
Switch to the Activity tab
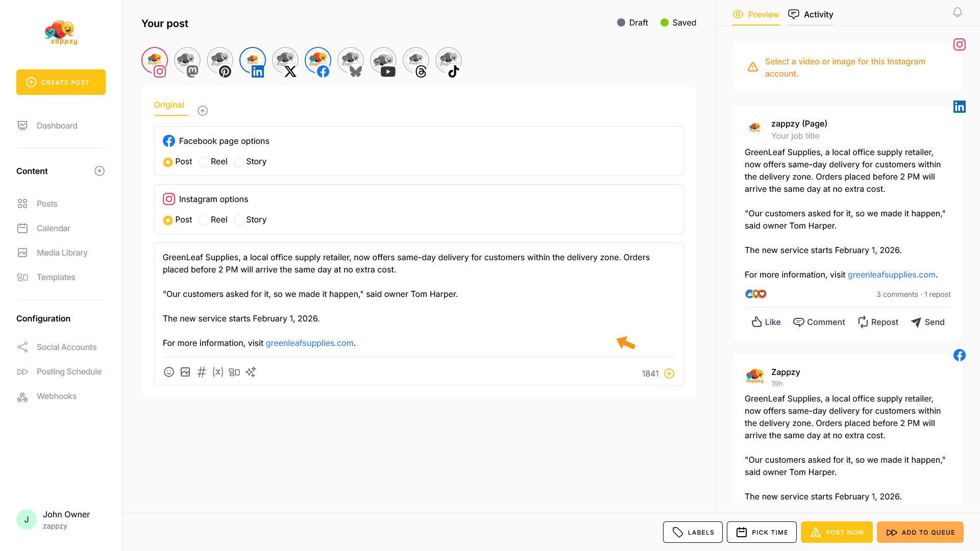tap(811, 14)
